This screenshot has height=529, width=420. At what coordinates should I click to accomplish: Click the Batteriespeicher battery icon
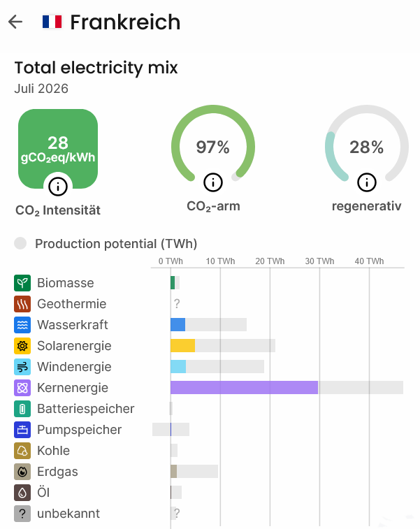coord(22,409)
